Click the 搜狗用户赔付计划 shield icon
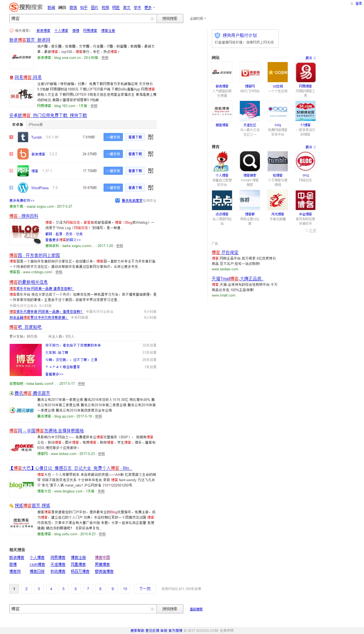This screenshot has height=634, width=364. (x=217, y=35)
